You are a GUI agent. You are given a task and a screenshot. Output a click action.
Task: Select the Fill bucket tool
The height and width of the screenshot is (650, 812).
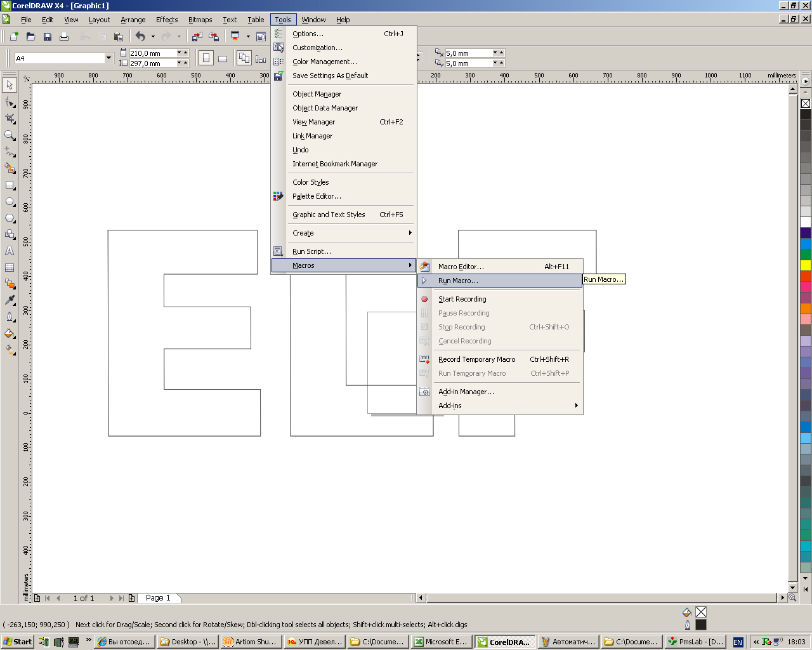[x=10, y=333]
